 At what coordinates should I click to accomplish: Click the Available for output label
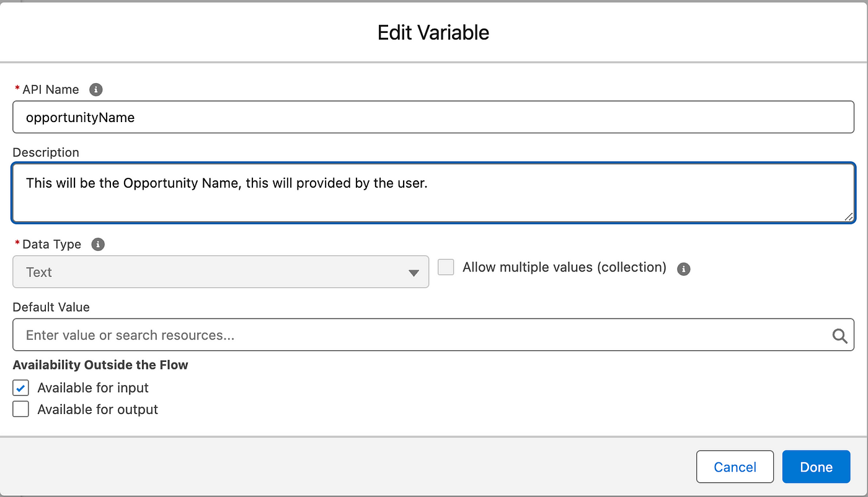pos(98,410)
